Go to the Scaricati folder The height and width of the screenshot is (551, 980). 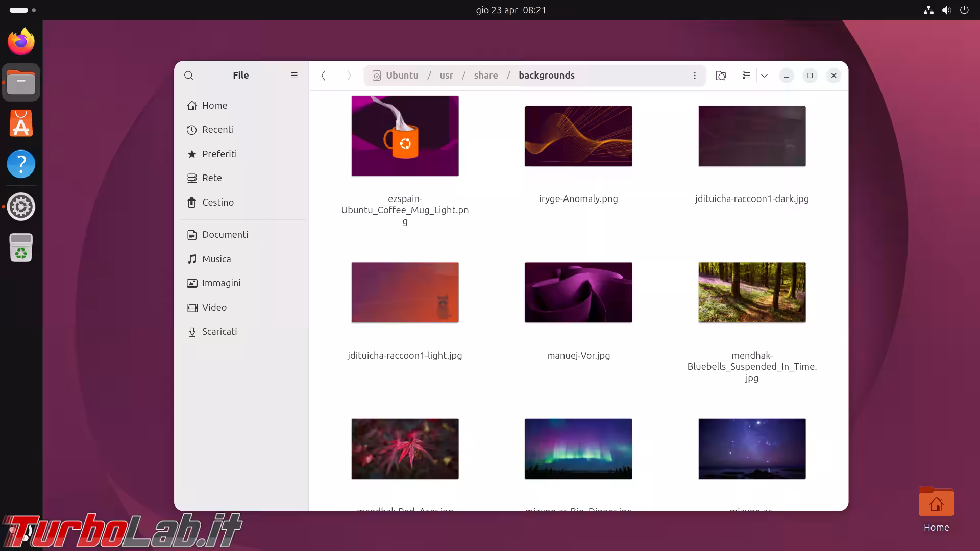click(x=219, y=332)
